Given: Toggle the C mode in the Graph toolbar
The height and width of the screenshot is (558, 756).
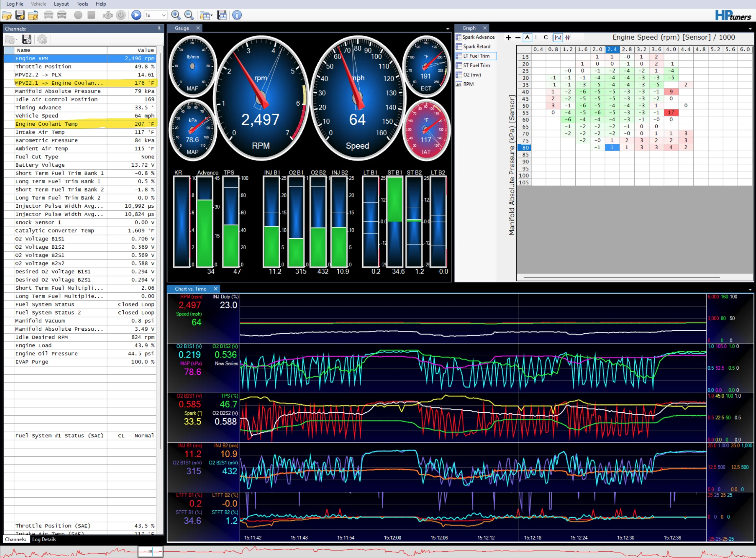Looking at the screenshot, I should 546,37.
